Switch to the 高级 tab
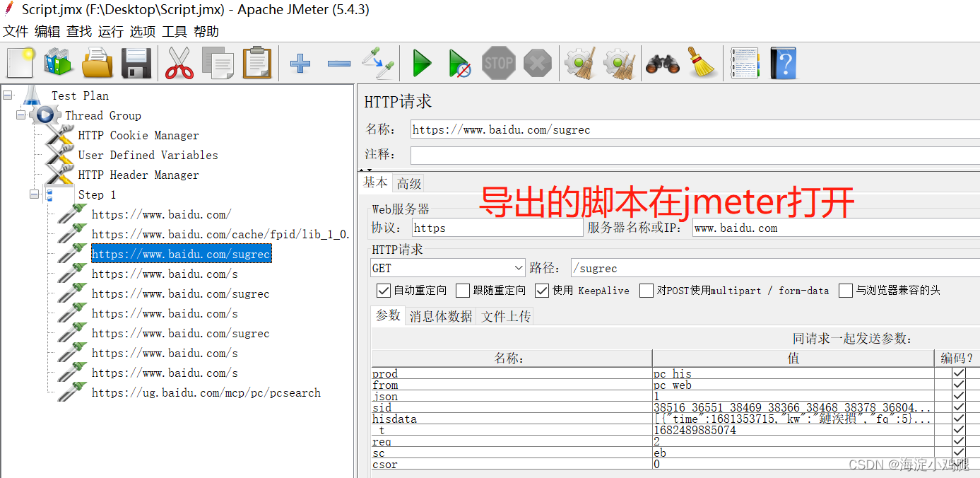This screenshot has height=478, width=980. 408,183
